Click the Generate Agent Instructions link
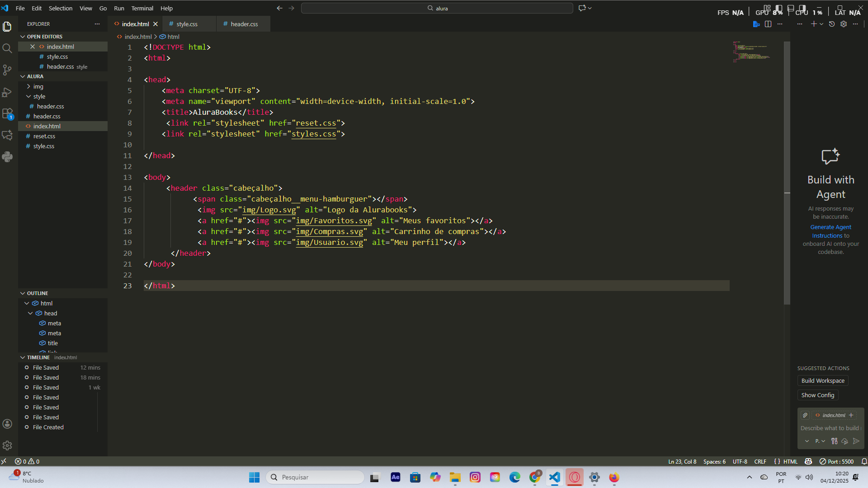This screenshot has width=868, height=488. click(830, 227)
